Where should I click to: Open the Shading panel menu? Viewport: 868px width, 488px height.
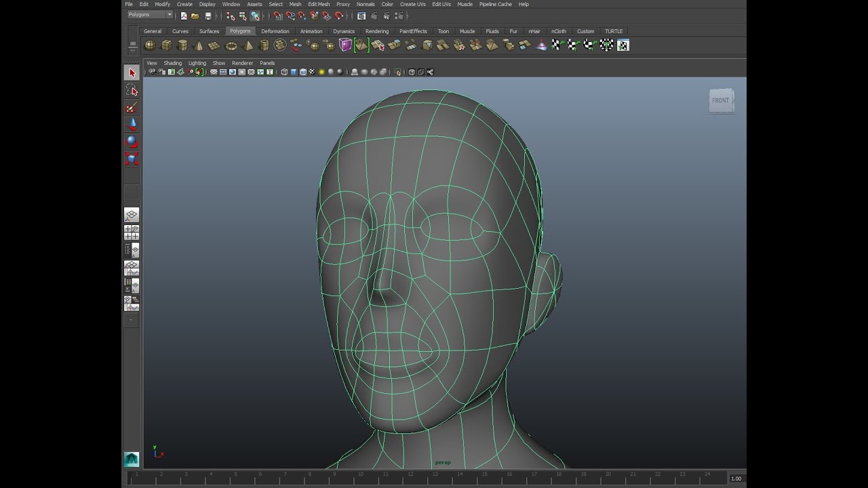point(172,63)
